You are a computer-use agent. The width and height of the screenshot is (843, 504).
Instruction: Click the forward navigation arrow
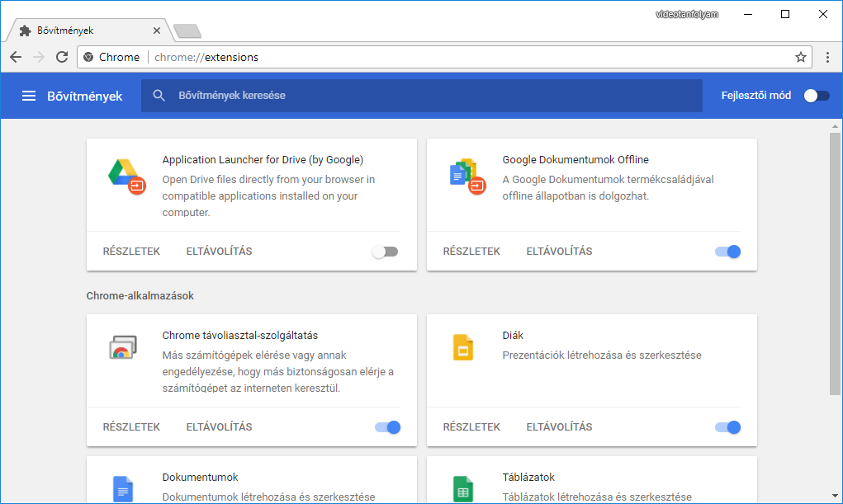(39, 57)
